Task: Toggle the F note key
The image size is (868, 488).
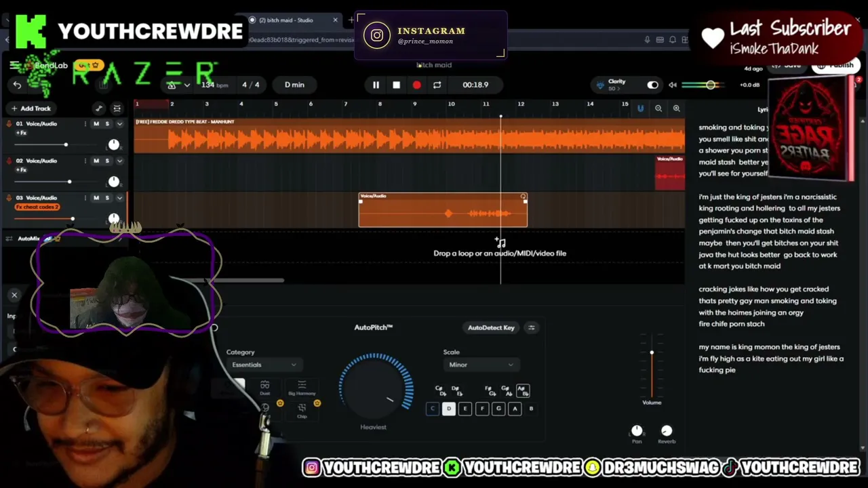Action: 481,409
